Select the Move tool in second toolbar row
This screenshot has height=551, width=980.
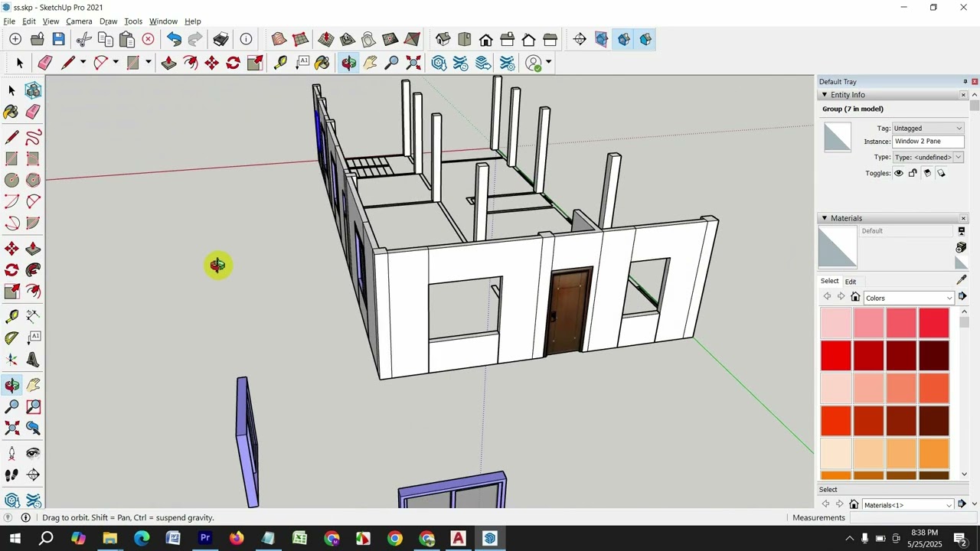point(212,63)
